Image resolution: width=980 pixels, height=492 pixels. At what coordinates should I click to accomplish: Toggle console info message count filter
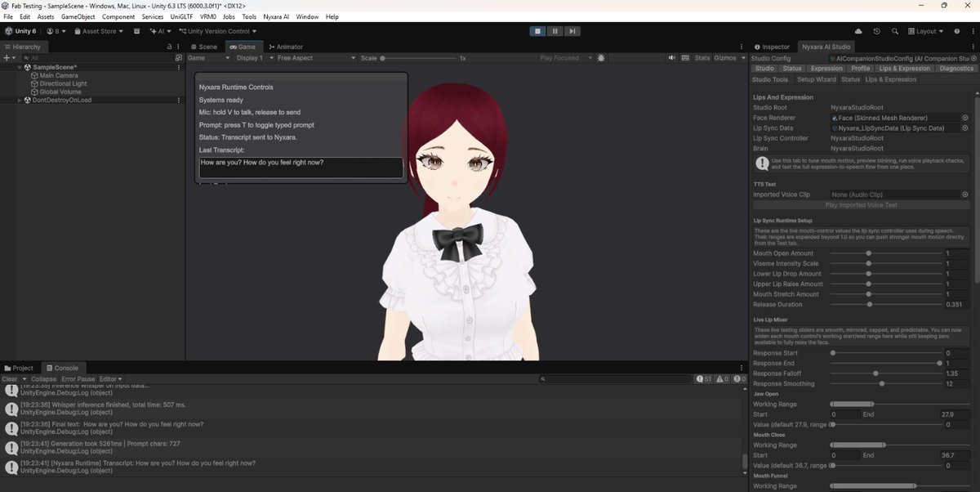(x=703, y=379)
